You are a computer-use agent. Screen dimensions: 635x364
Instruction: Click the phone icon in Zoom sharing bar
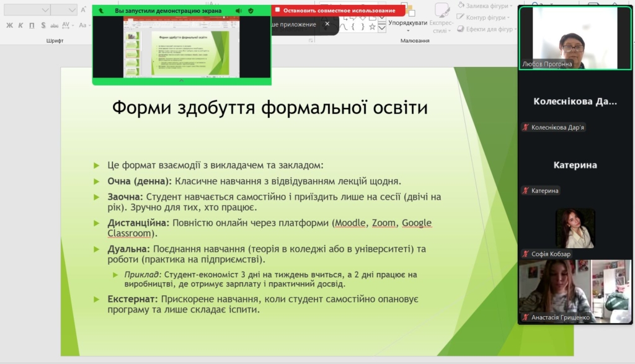[101, 11]
